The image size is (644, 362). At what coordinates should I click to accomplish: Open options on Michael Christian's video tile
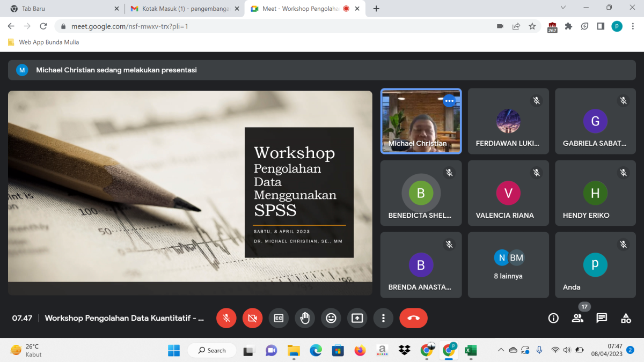pos(449,101)
